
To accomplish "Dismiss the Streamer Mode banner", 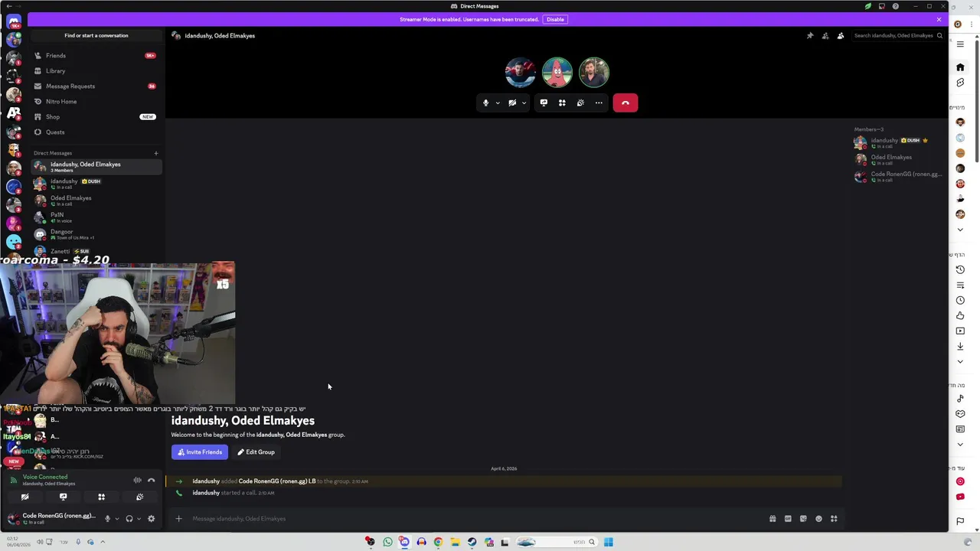I will click(939, 19).
